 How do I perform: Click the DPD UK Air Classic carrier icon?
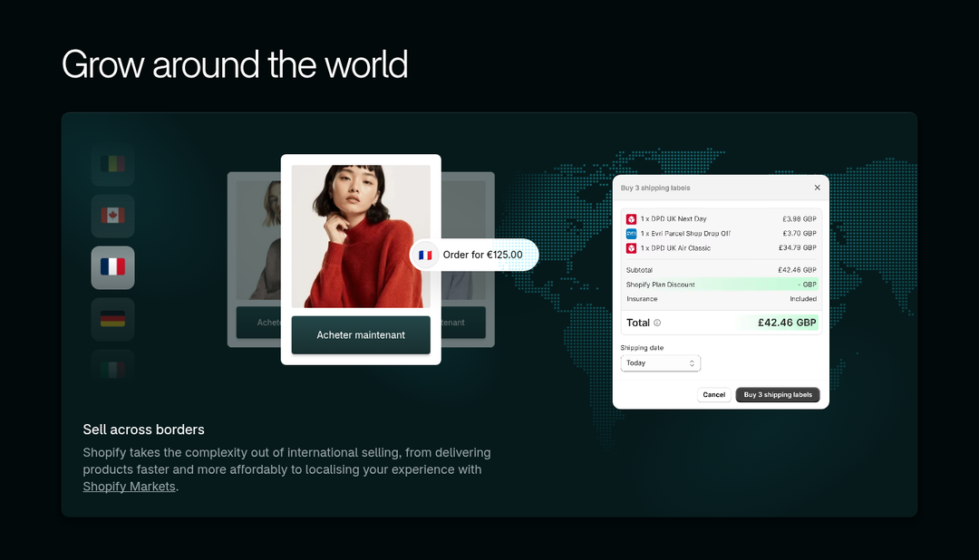(x=631, y=248)
